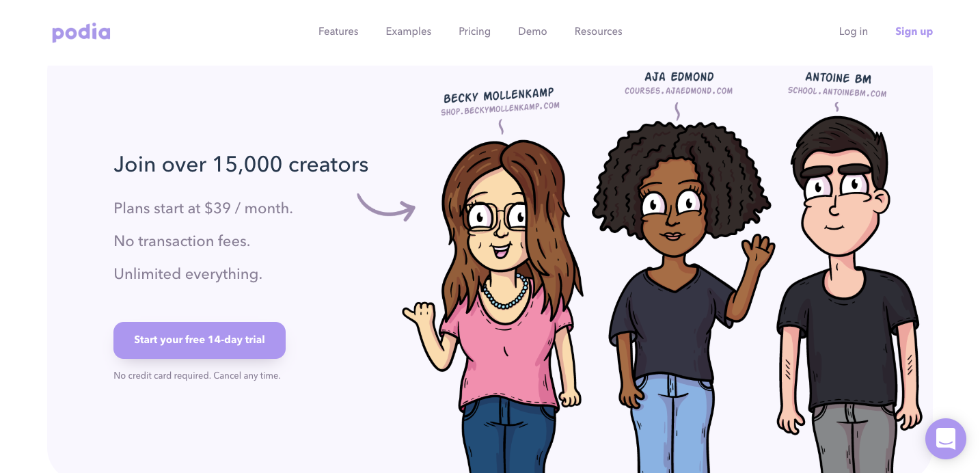Click "No credit card required" note

[x=197, y=376]
